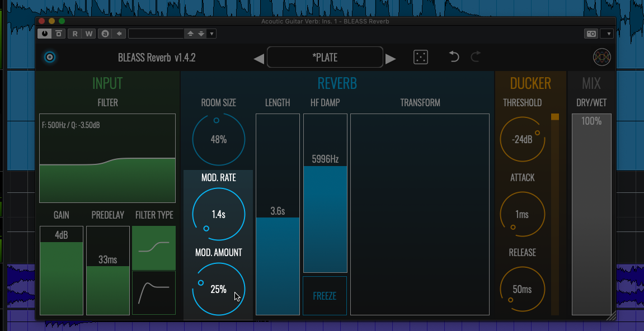Click the undo arrow icon
The height and width of the screenshot is (331, 644).
(x=454, y=57)
